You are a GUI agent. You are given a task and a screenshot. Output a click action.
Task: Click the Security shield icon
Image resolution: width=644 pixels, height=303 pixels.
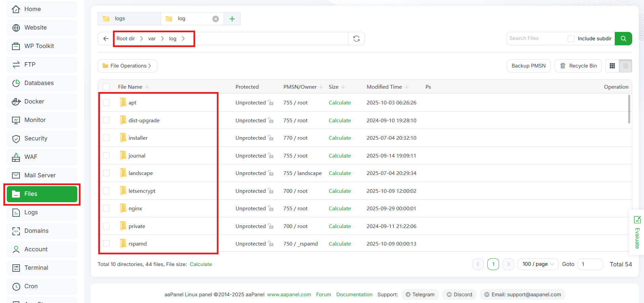click(x=16, y=138)
